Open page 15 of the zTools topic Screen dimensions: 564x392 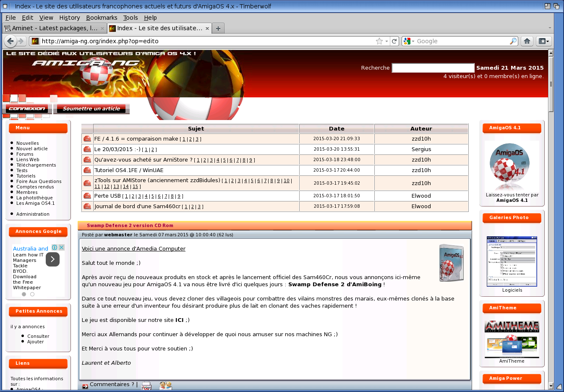[135, 187]
